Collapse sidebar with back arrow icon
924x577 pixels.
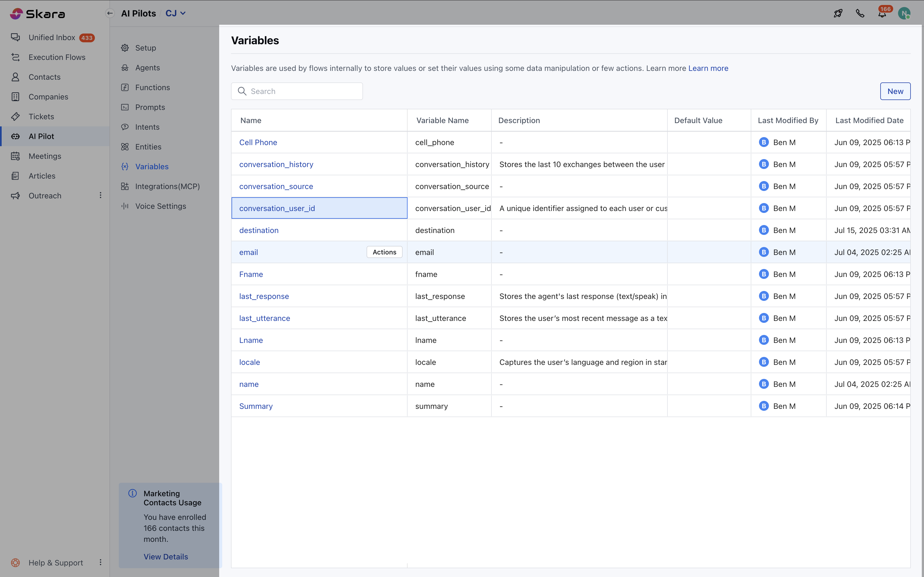[110, 13]
